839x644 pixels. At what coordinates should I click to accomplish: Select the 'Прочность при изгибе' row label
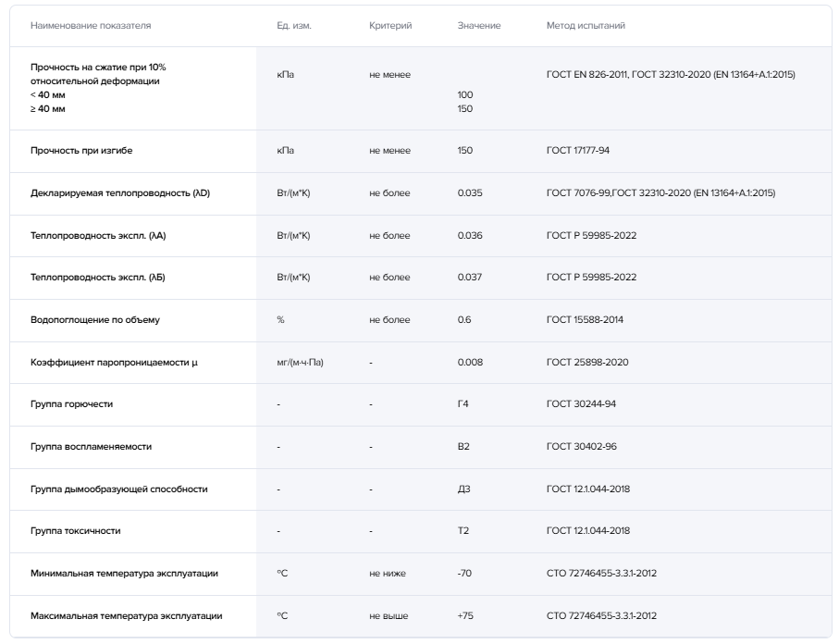point(88,151)
